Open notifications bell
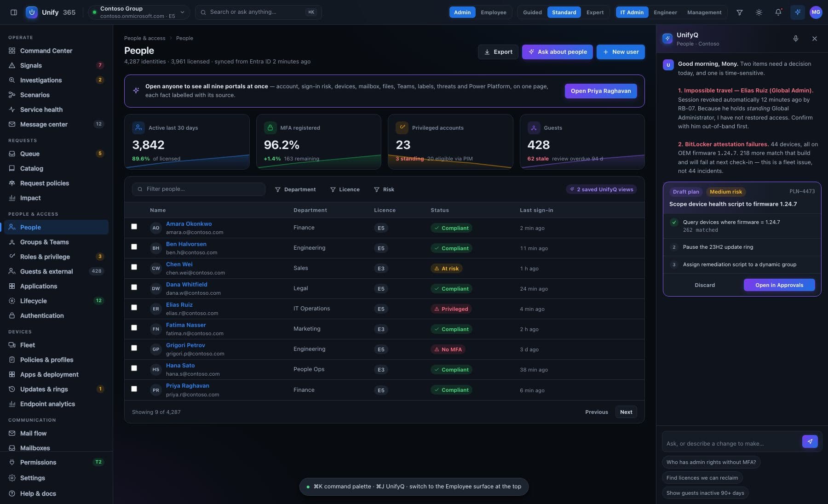The width and height of the screenshot is (828, 504). coord(778,12)
